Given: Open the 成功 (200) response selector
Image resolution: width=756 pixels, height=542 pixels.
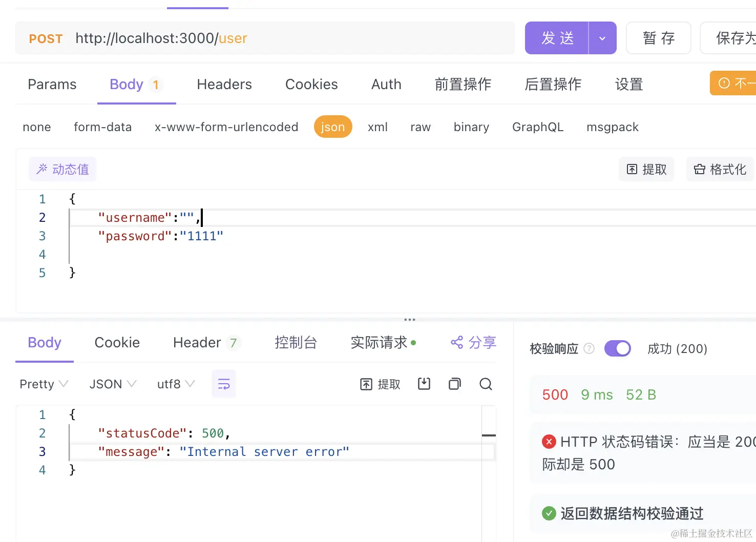Looking at the screenshot, I should (677, 349).
